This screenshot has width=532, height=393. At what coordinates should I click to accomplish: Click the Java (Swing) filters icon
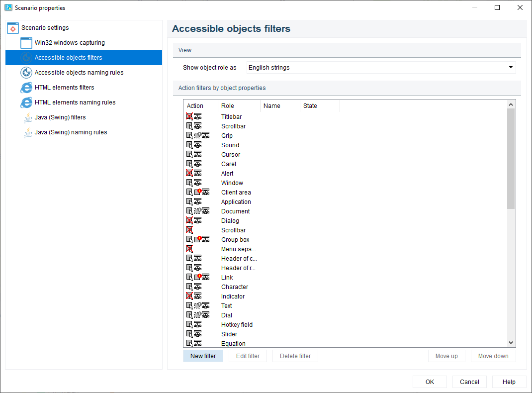(28, 117)
